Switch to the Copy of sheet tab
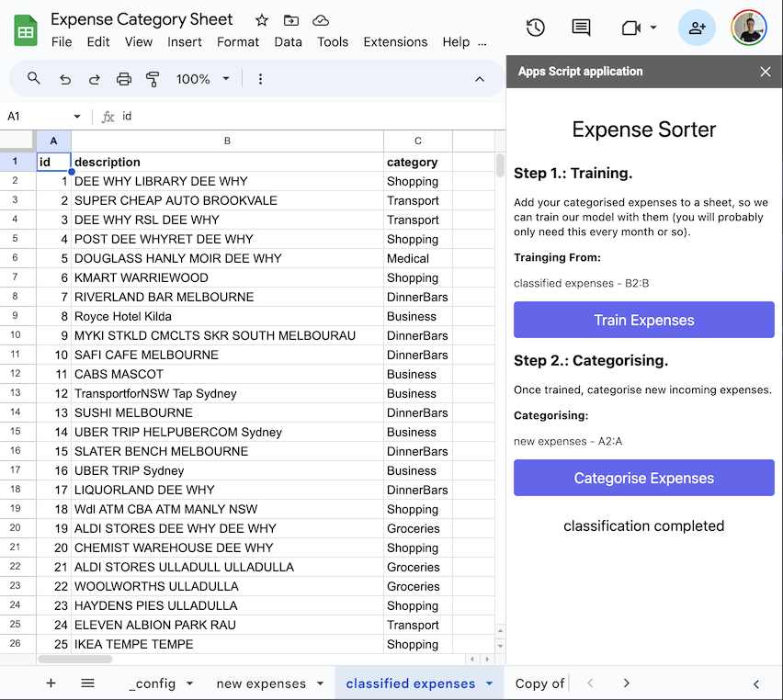This screenshot has height=700, width=783. [539, 683]
